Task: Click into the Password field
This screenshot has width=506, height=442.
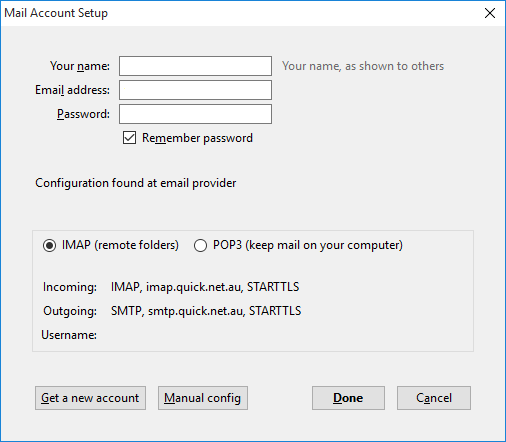Action: pos(195,114)
